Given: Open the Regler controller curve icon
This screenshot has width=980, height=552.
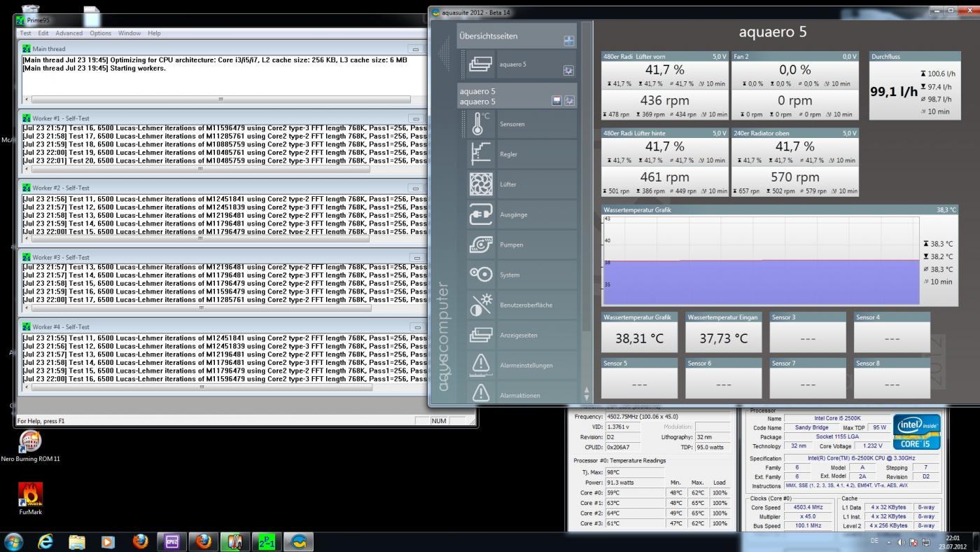Looking at the screenshot, I should coord(480,154).
